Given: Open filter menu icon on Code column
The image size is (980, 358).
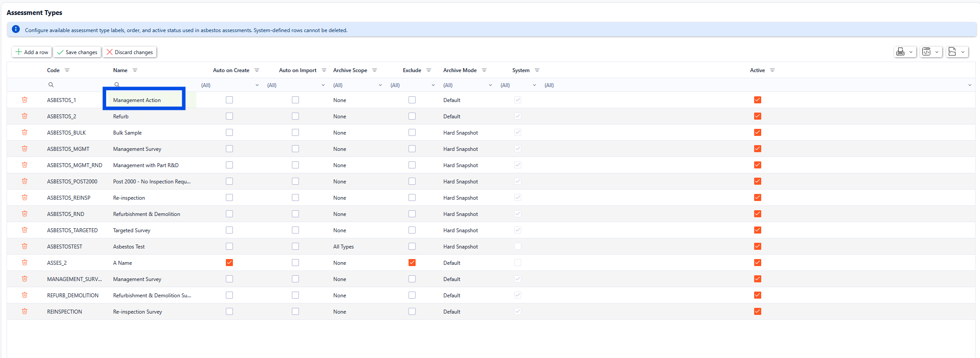Looking at the screenshot, I should click(67, 70).
